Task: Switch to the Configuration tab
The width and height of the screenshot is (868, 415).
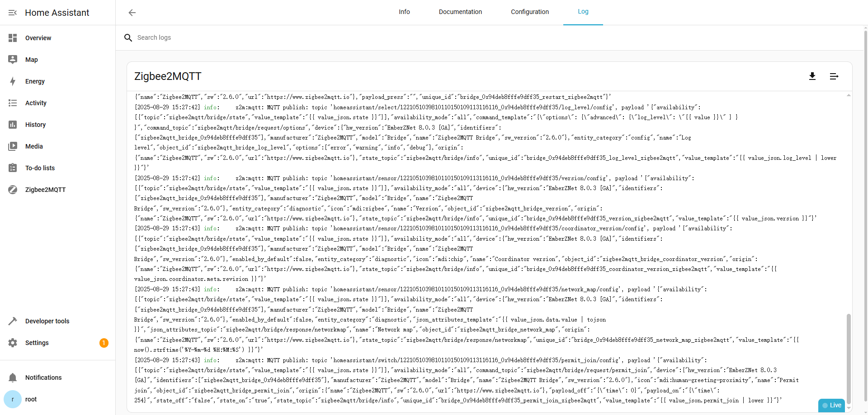Action: (529, 12)
